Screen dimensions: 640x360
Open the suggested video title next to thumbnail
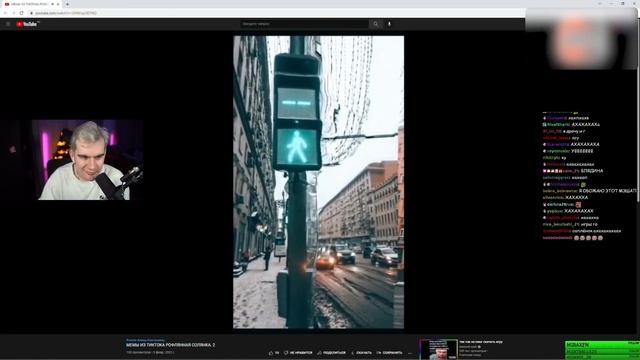pos(481,342)
